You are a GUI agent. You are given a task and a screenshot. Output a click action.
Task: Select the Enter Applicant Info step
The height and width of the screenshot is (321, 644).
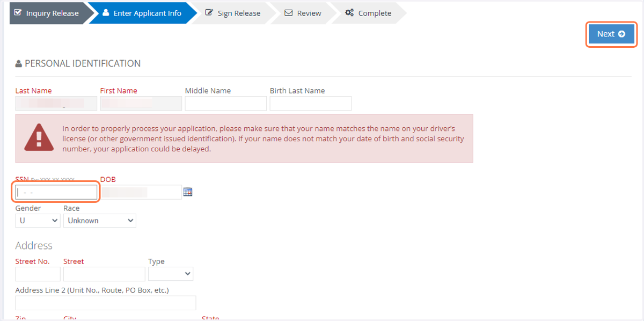[x=142, y=13]
